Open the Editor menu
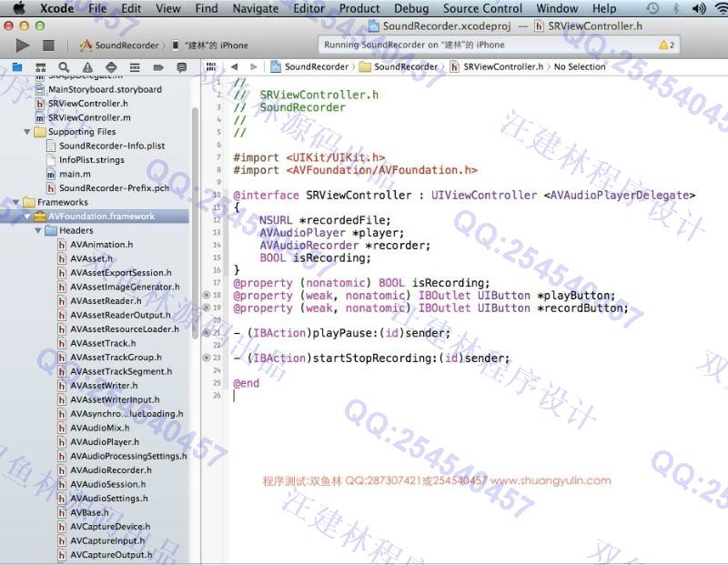The image size is (728, 565). [x=308, y=8]
